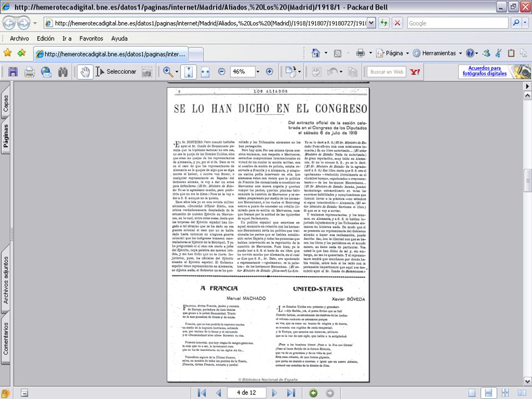Click the page number field 4 de 12
The height and width of the screenshot is (399, 532).
[x=246, y=392]
